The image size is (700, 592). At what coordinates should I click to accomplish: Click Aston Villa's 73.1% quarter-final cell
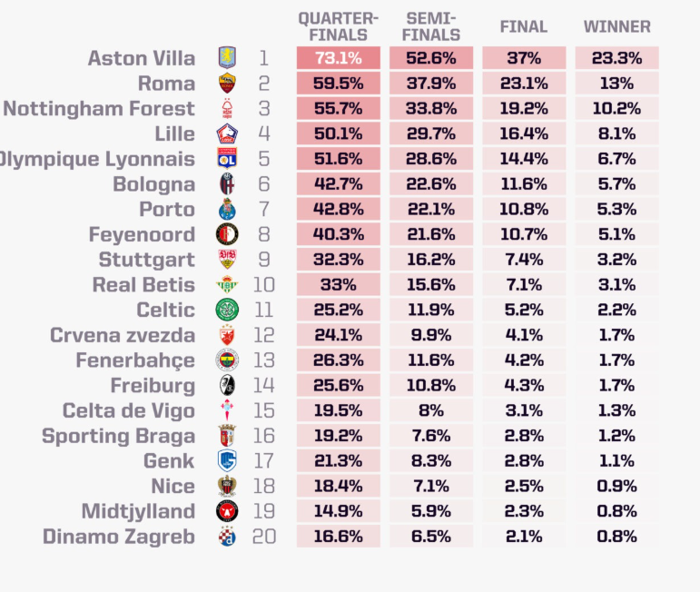click(x=339, y=57)
